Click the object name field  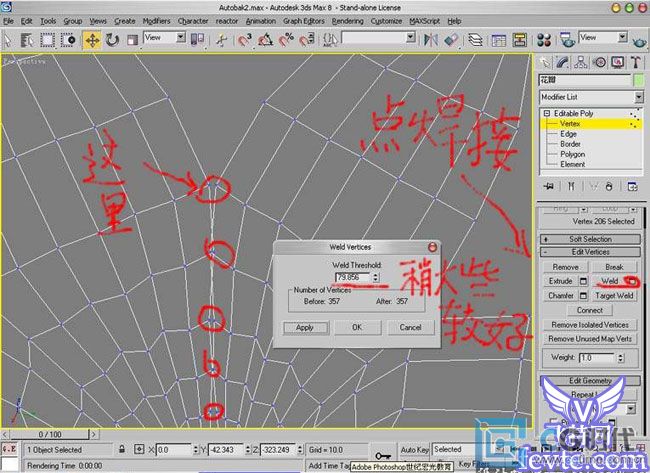pos(585,80)
